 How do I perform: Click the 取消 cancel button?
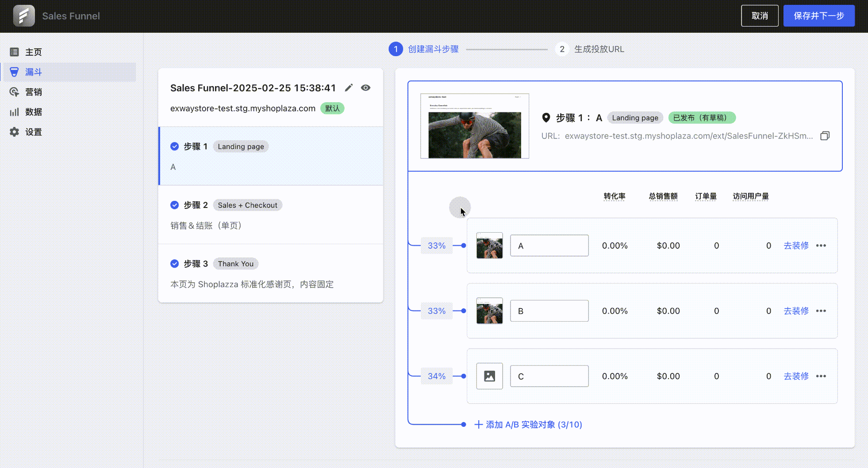point(760,16)
